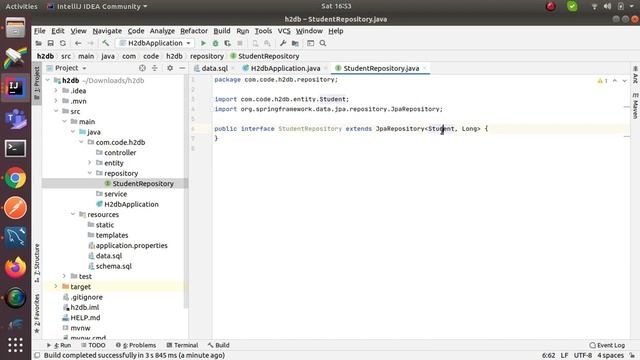
Task: Open the Terminal tool window
Action: (x=182, y=345)
